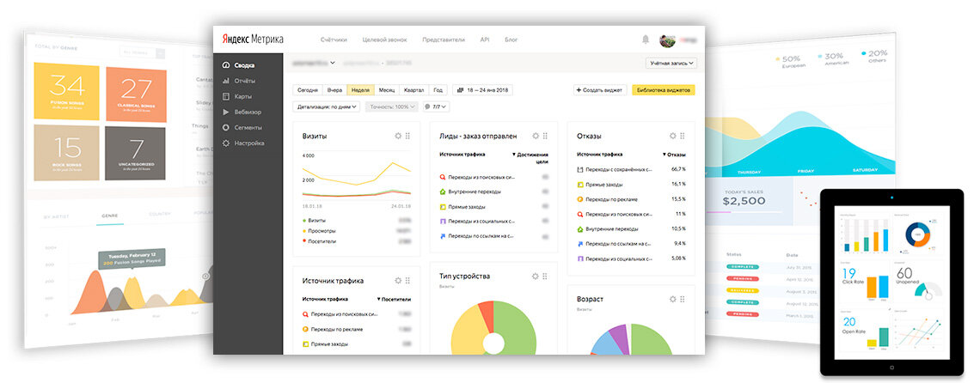Open settings gear of Визиты widget
This screenshot has height=383, width=980.
(x=397, y=136)
